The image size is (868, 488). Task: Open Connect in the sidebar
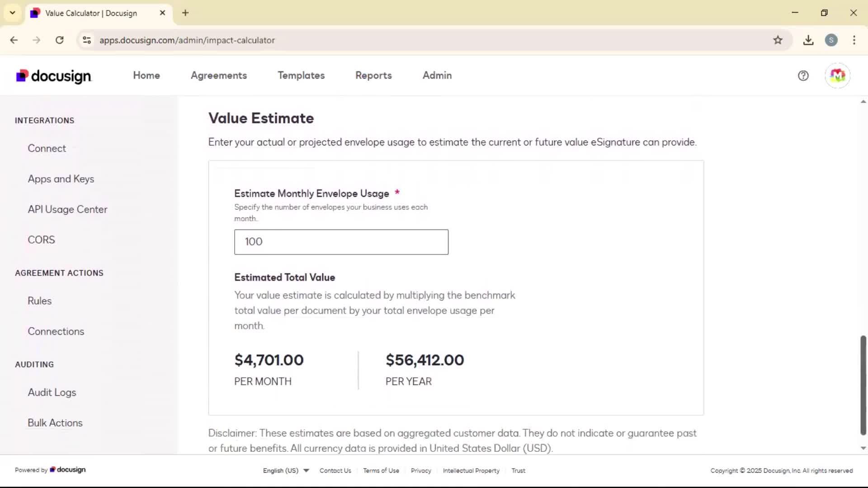coord(47,148)
